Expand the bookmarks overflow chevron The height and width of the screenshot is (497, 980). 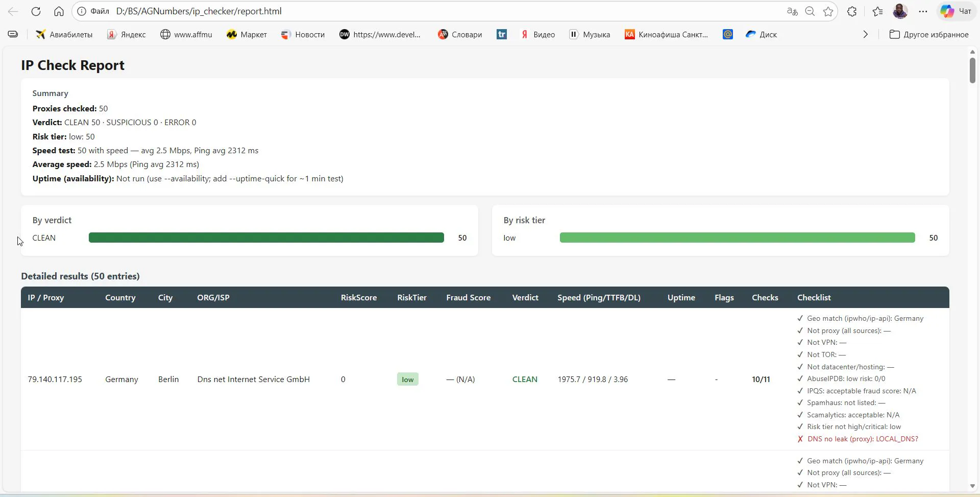point(865,34)
